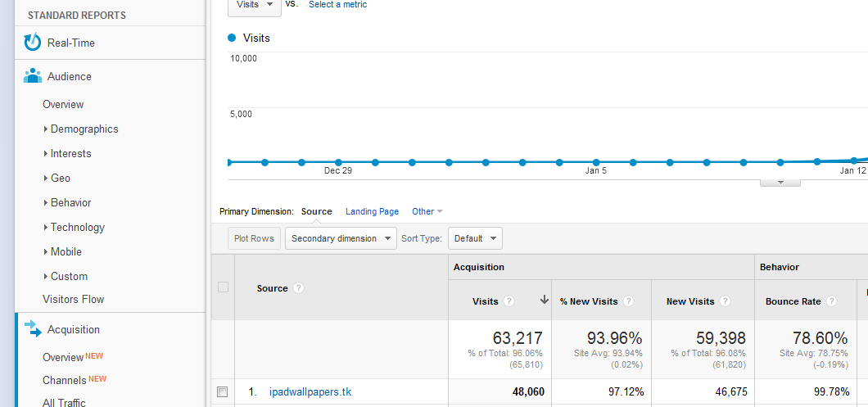Open the ipadwallpapers.tk source link
Viewport: 868px width, 407px height.
click(310, 392)
